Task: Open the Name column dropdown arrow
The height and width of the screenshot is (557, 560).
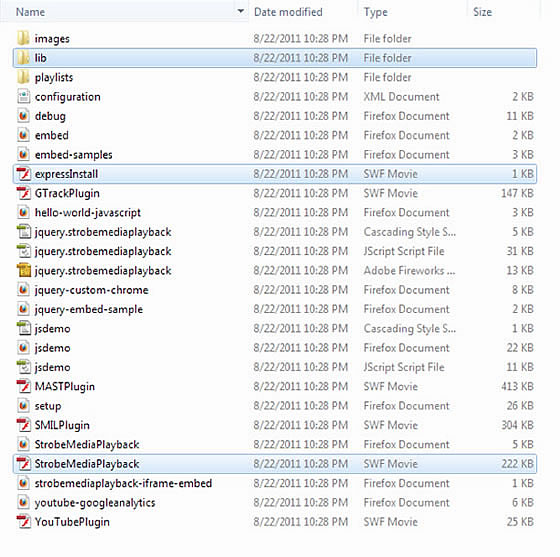Action: click(x=241, y=11)
